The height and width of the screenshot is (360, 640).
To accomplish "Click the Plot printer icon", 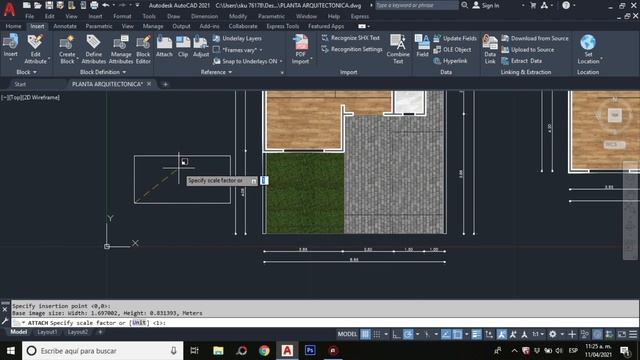I will [x=94, y=5].
